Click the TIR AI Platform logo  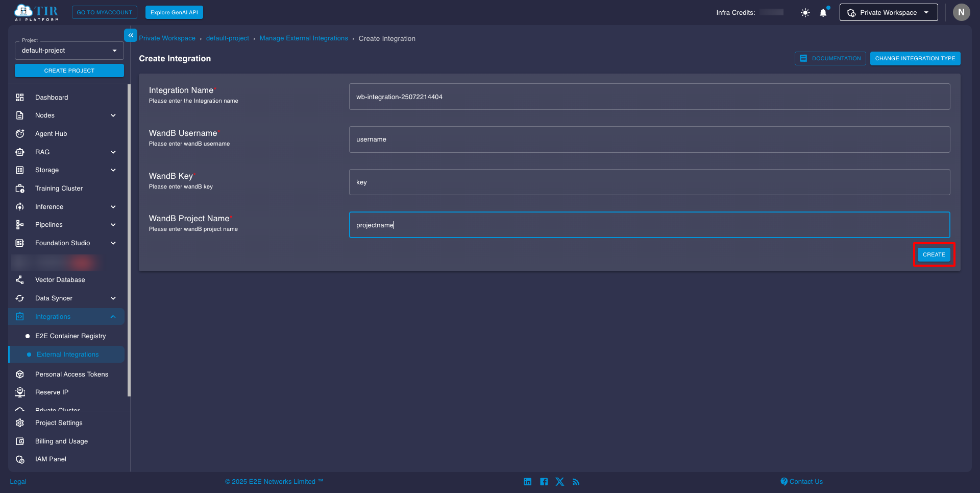click(x=37, y=12)
